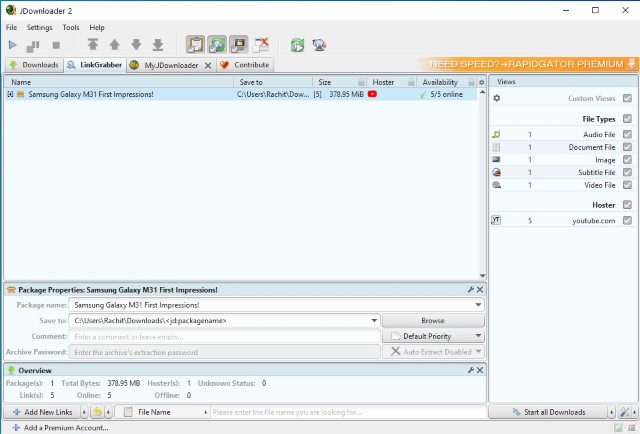Click the Image file type icon
This screenshot has width=640, height=434.
click(x=496, y=160)
